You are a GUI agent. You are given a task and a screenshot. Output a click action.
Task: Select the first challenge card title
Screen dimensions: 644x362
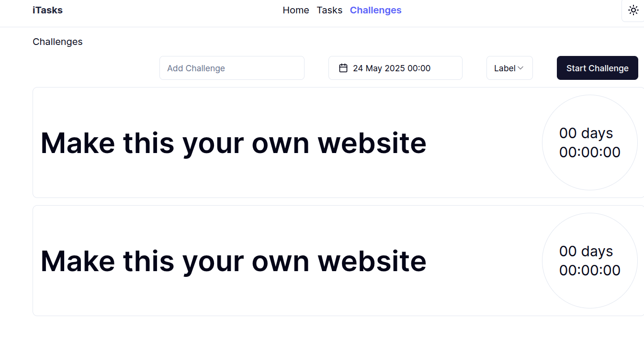(x=233, y=143)
